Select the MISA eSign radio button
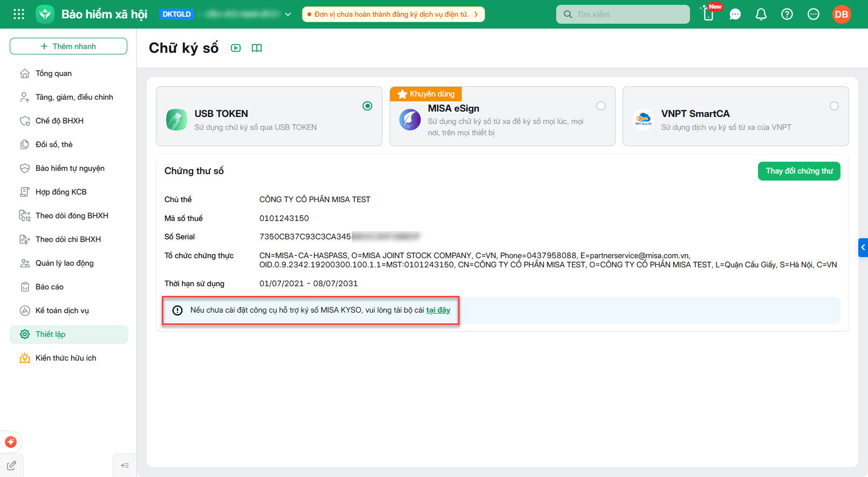Image resolution: width=868 pixels, height=477 pixels. 601,106
